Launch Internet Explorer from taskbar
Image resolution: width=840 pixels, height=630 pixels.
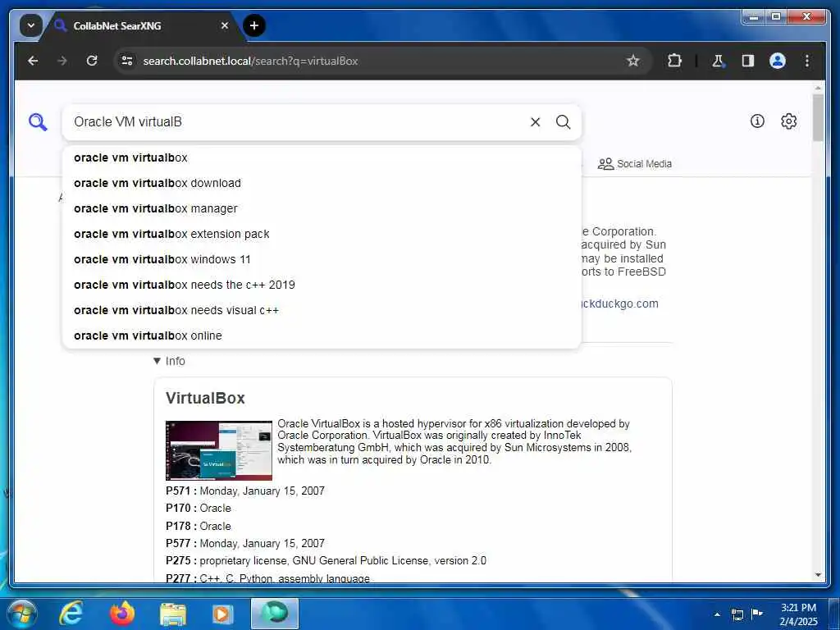coord(71,614)
